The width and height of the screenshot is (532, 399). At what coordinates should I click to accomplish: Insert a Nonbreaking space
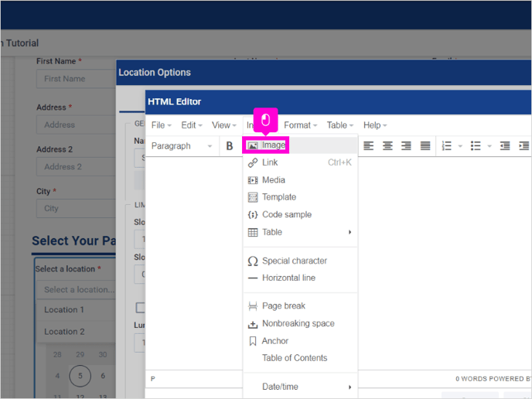[300, 323]
